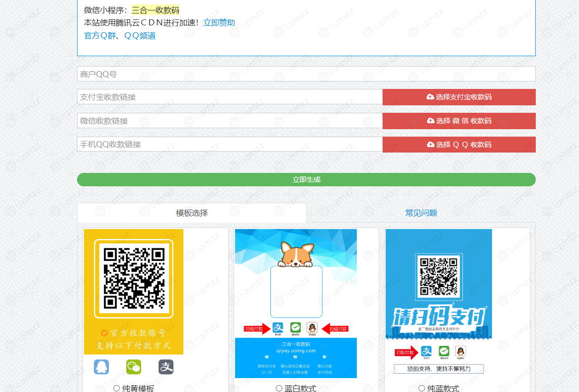Click the WeChat icon in yellow template

point(134,367)
